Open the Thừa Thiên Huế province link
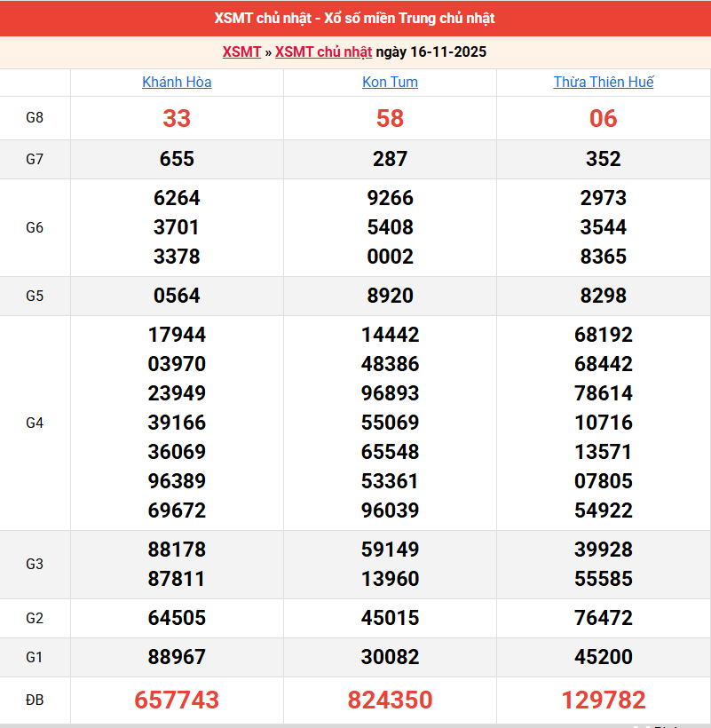The image size is (711, 728). tap(604, 82)
